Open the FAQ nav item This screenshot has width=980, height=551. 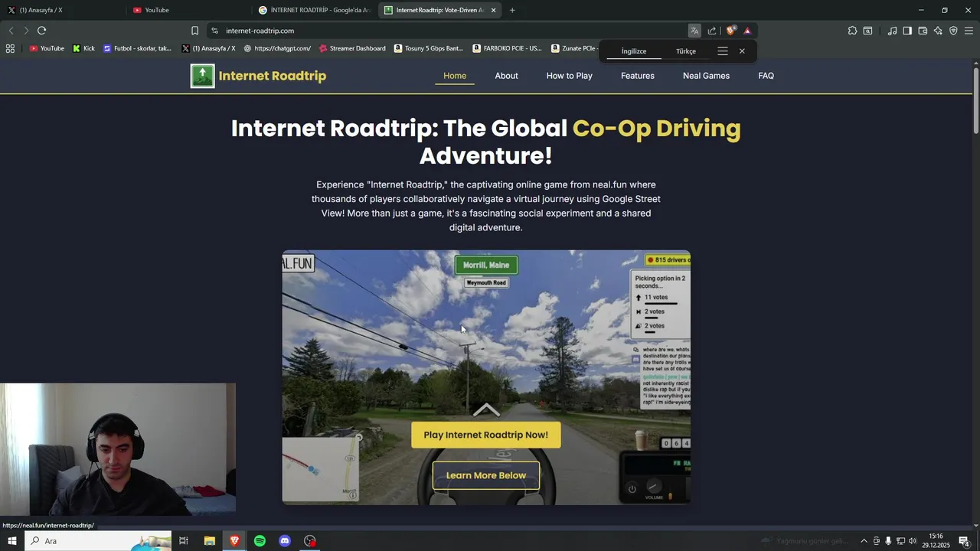pyautogui.click(x=766, y=76)
